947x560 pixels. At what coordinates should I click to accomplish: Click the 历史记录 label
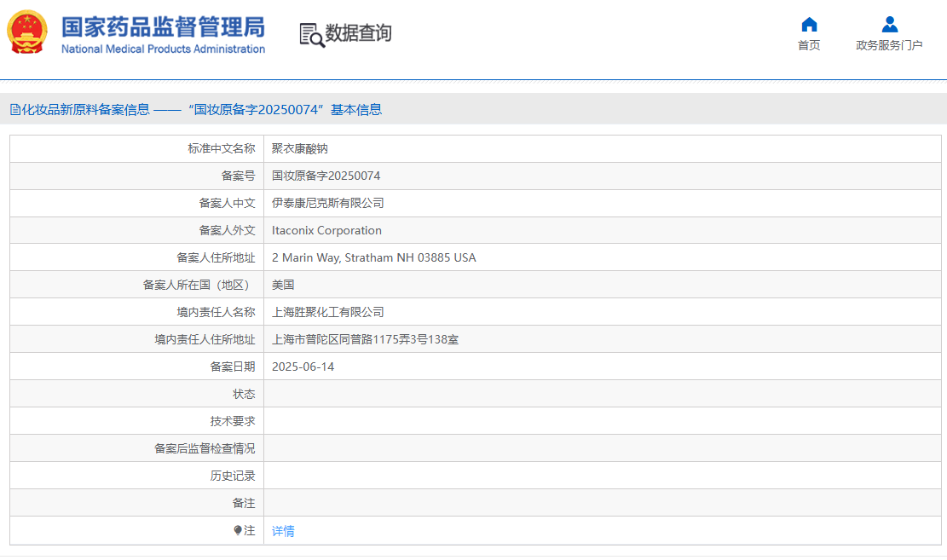(x=233, y=476)
